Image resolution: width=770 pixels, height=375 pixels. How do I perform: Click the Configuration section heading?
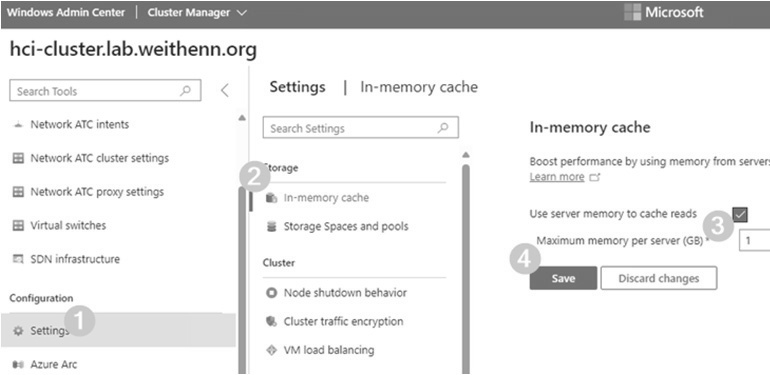41,298
